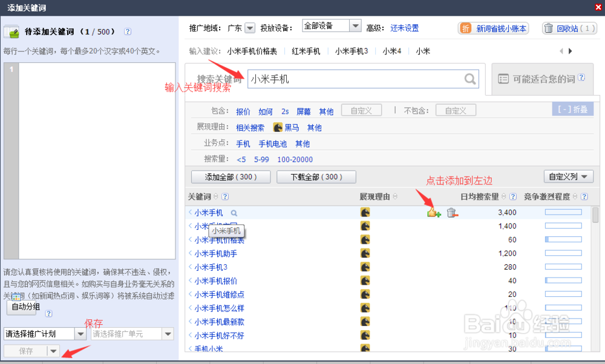Click the thumbs-up add icon for 小米手机

coord(434,212)
